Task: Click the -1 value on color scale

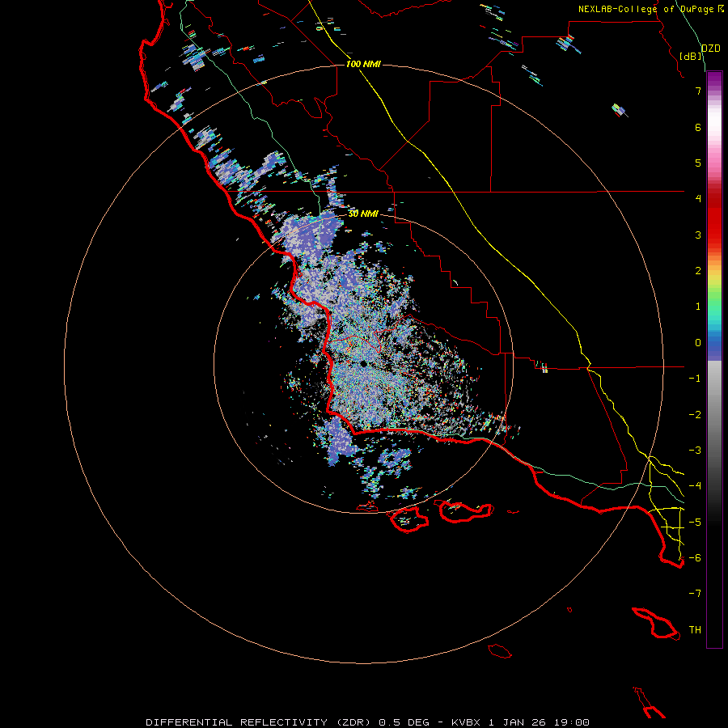Action: (x=695, y=379)
